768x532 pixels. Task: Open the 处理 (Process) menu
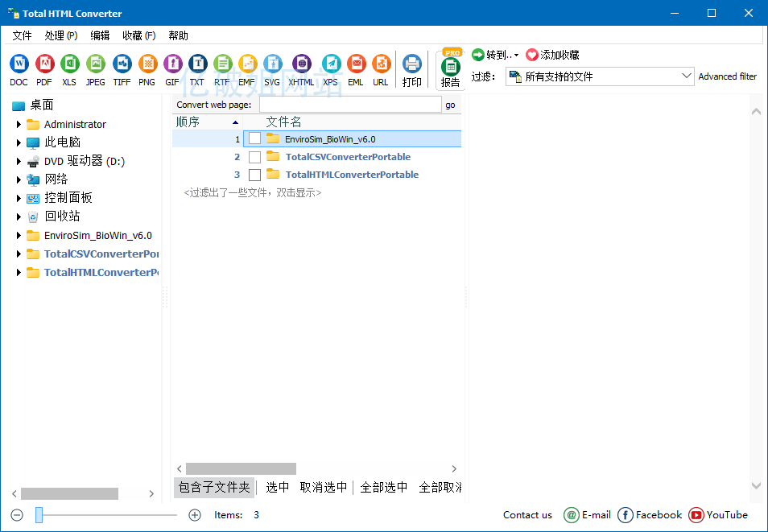click(x=60, y=35)
